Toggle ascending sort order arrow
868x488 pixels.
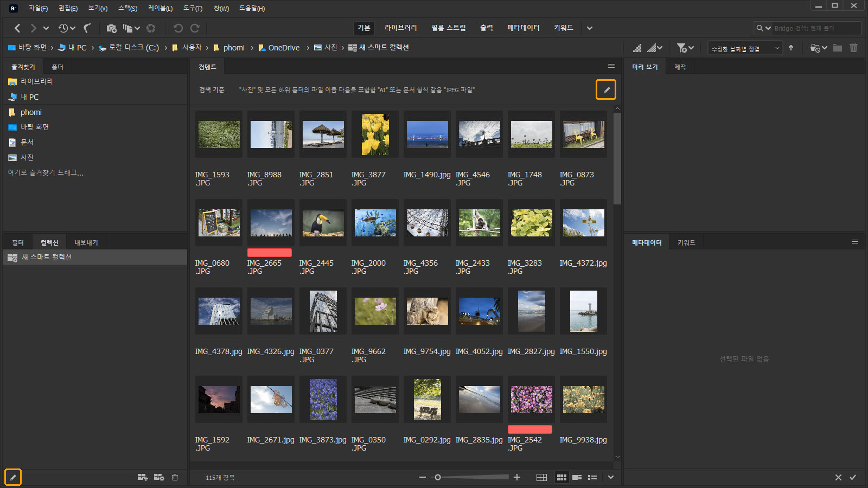pyautogui.click(x=791, y=48)
